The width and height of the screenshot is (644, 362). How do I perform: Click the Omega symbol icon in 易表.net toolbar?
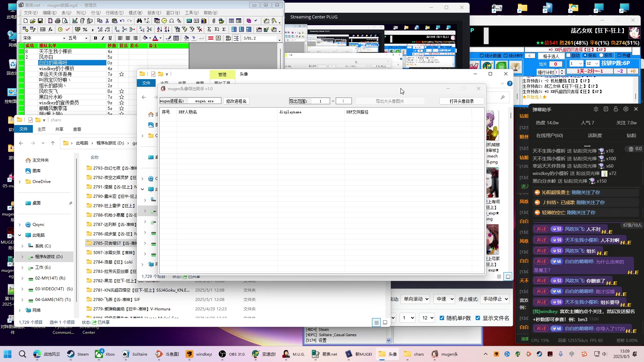coord(171,21)
